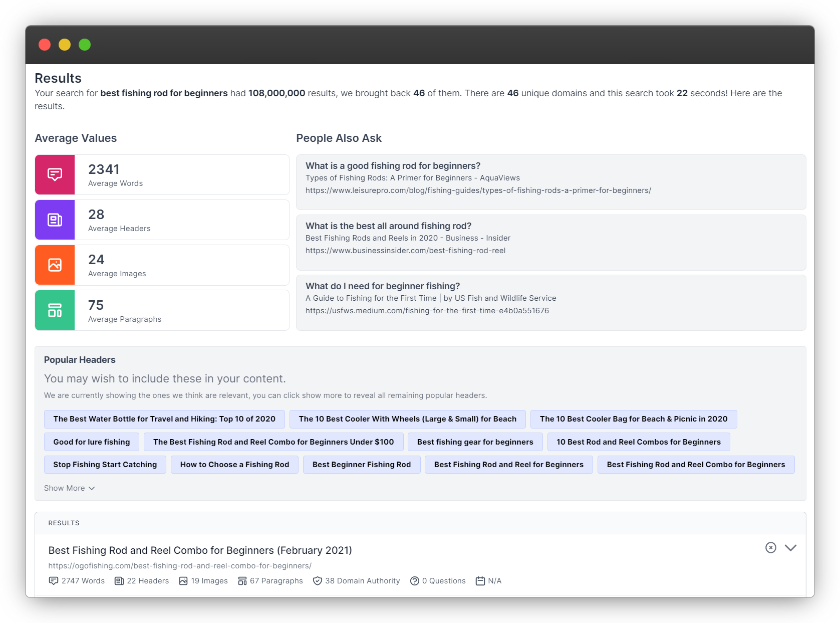Click the headers icon next to 22 Headers

[x=119, y=580]
